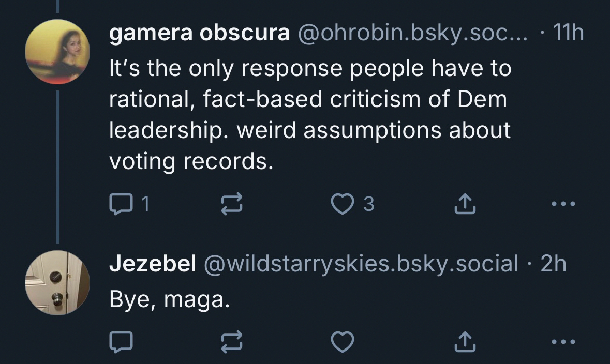The image size is (610, 364).
Task: Open gamera obscura's profile avatar
Action: (x=57, y=52)
